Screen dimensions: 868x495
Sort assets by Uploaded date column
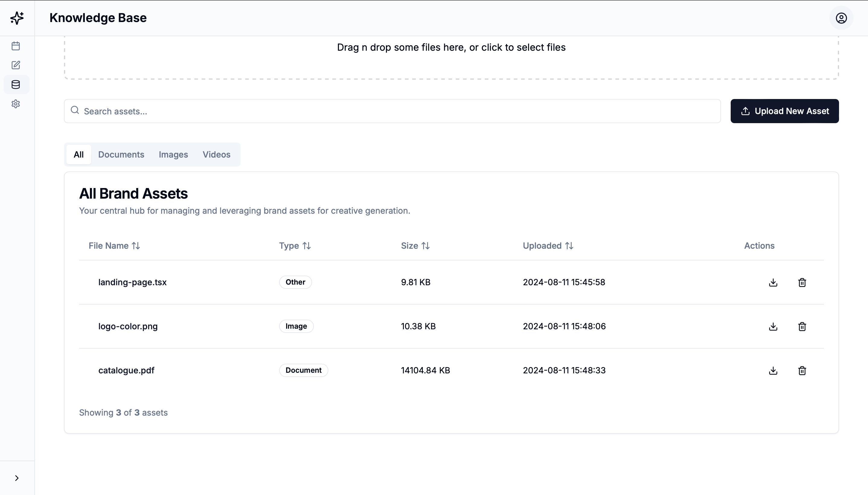click(548, 246)
